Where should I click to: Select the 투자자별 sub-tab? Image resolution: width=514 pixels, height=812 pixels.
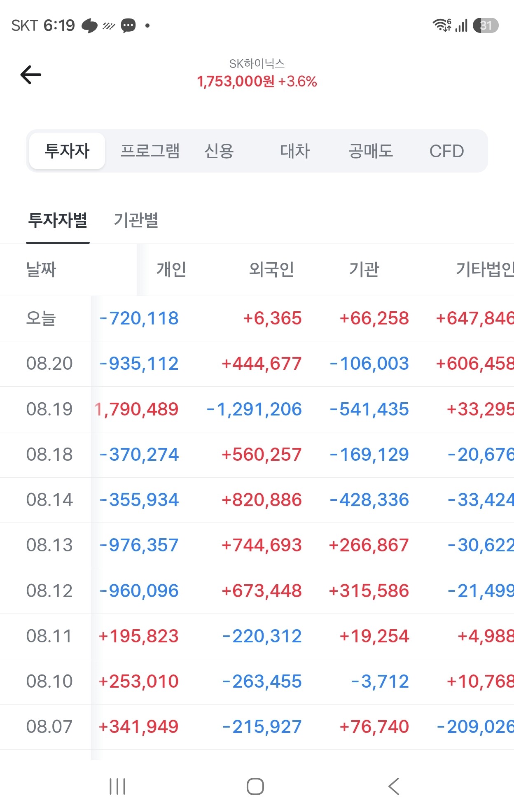[x=58, y=220]
